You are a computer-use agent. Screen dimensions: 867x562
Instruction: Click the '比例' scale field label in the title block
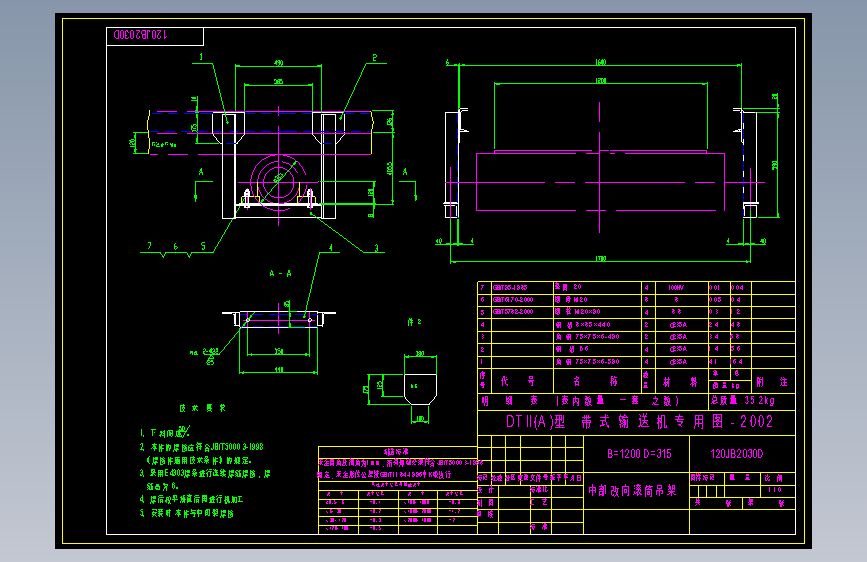(x=774, y=478)
